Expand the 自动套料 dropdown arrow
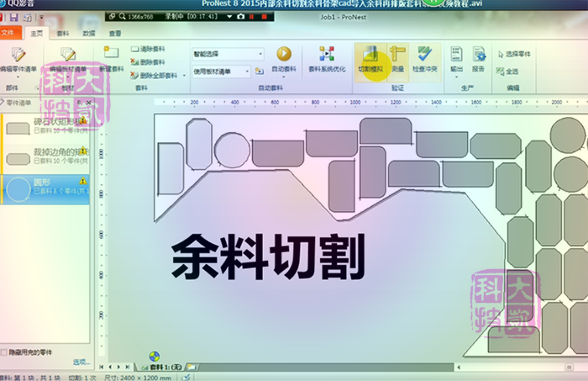The image size is (588, 381). pos(284,77)
